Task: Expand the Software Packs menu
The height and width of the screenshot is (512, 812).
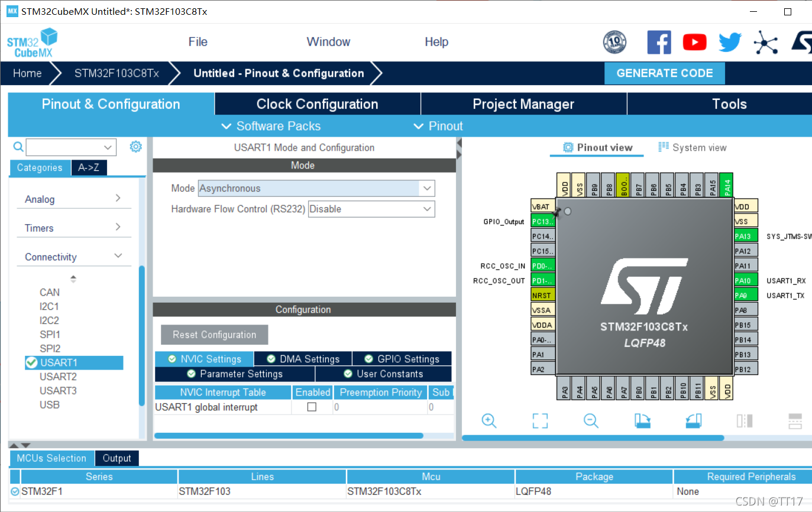Action: click(x=271, y=126)
